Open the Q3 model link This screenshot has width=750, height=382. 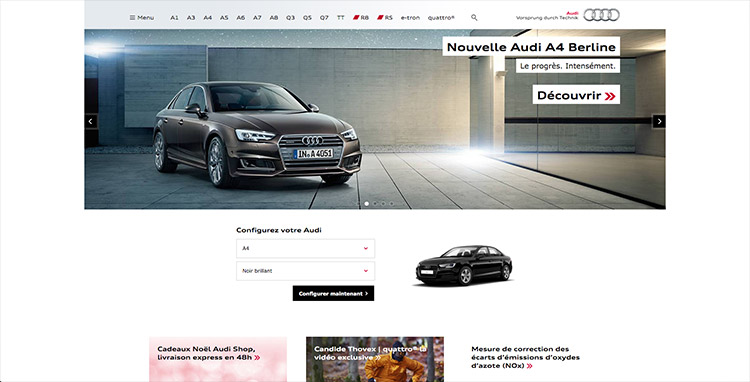pos(290,18)
